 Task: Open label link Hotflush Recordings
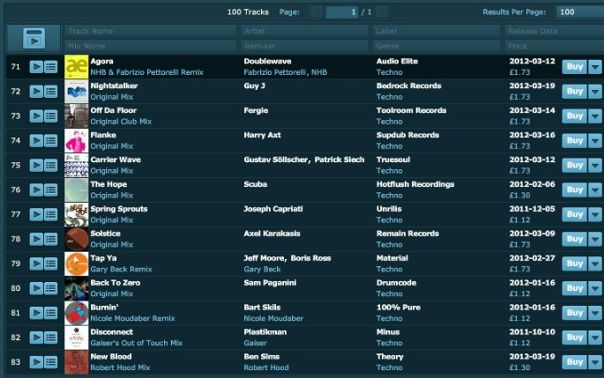point(415,185)
